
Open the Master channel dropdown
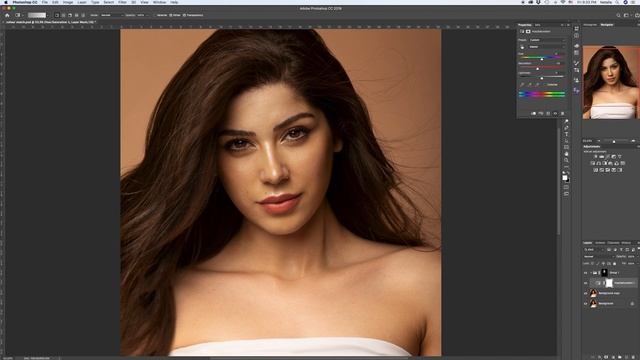pos(547,47)
